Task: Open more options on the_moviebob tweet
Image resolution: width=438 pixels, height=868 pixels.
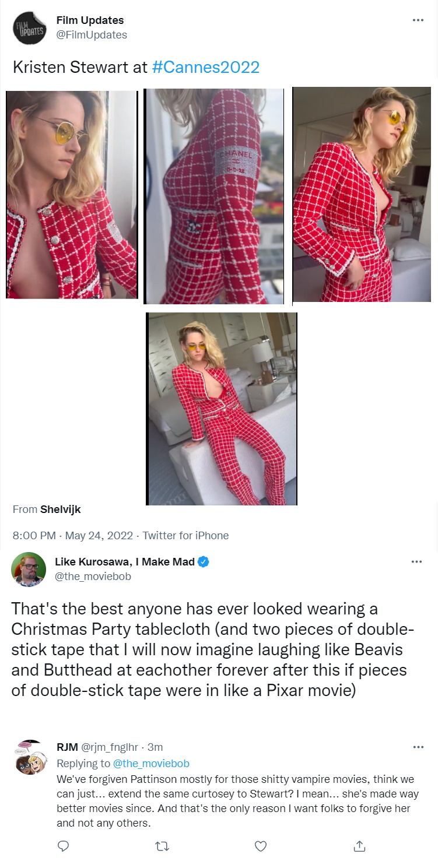Action: tap(417, 562)
